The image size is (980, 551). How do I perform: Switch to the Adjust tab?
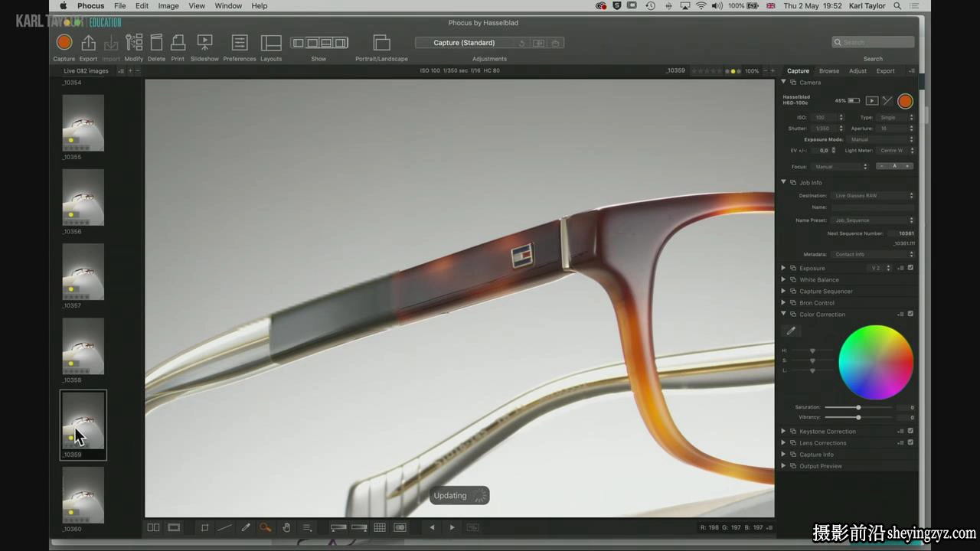(857, 71)
